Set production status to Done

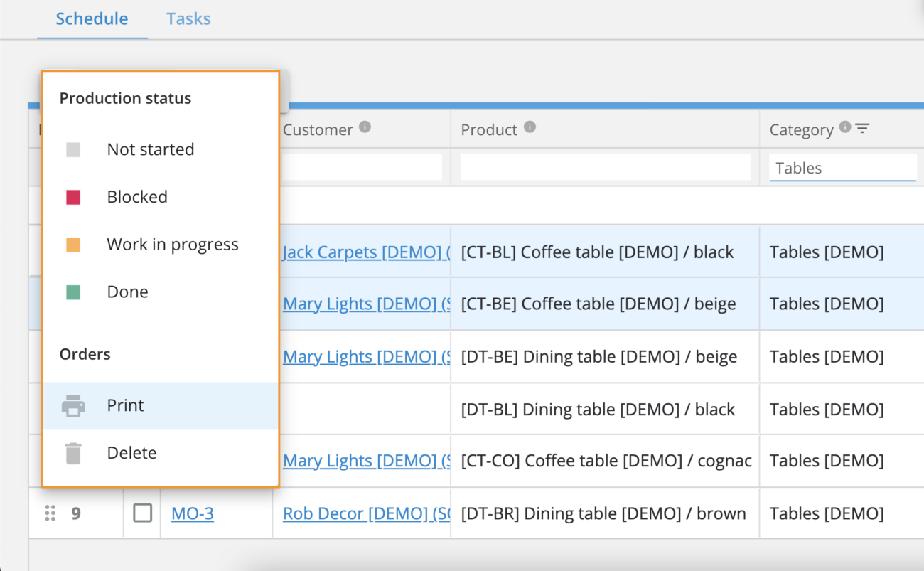127,292
